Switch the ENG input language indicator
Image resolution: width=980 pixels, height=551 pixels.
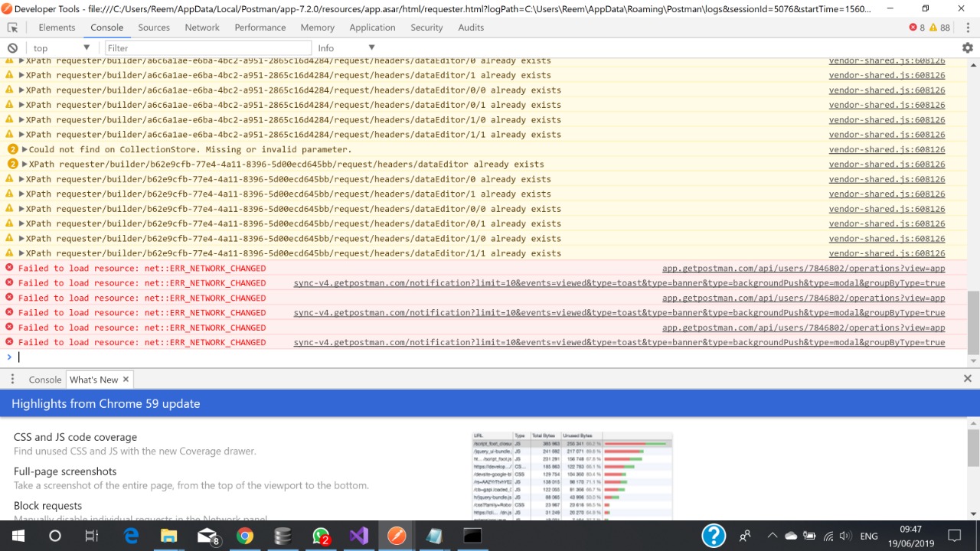coord(868,536)
